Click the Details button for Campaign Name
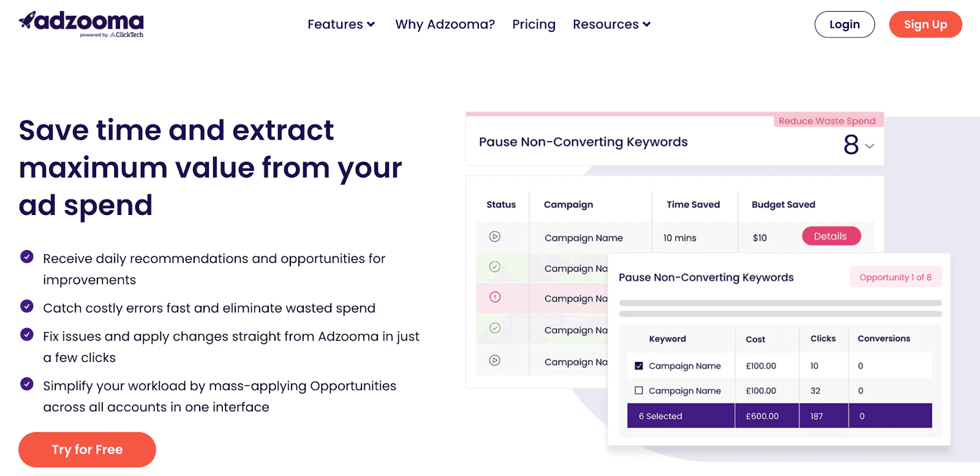The width and height of the screenshot is (980, 476). coord(831,236)
